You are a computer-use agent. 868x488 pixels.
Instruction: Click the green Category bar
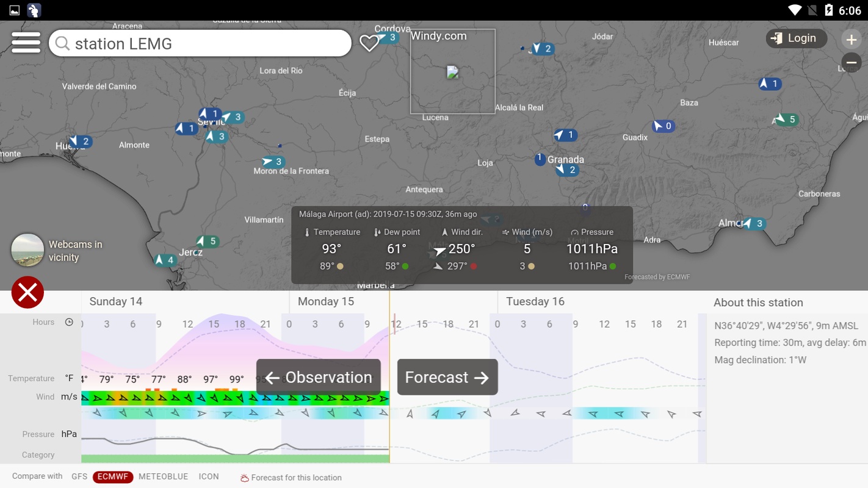coord(235,458)
